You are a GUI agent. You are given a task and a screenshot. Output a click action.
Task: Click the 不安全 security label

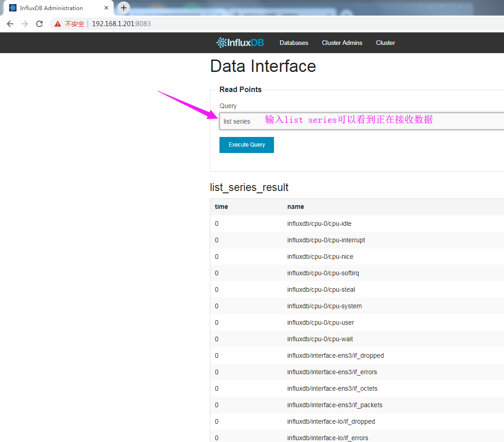point(74,24)
